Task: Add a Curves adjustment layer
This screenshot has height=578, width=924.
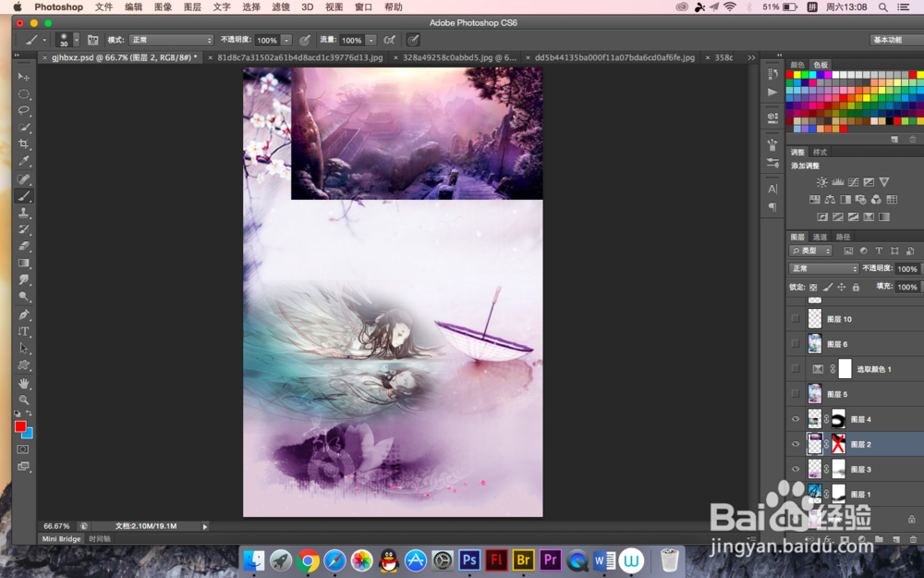Action: click(x=853, y=182)
